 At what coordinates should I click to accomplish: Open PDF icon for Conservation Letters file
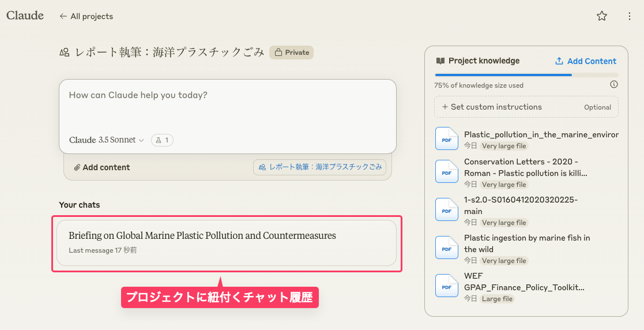(x=446, y=172)
